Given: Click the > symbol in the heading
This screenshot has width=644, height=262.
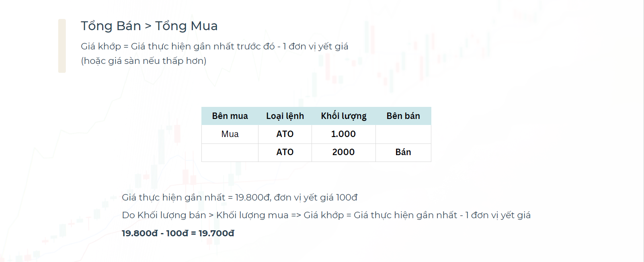Looking at the screenshot, I should point(148,27).
